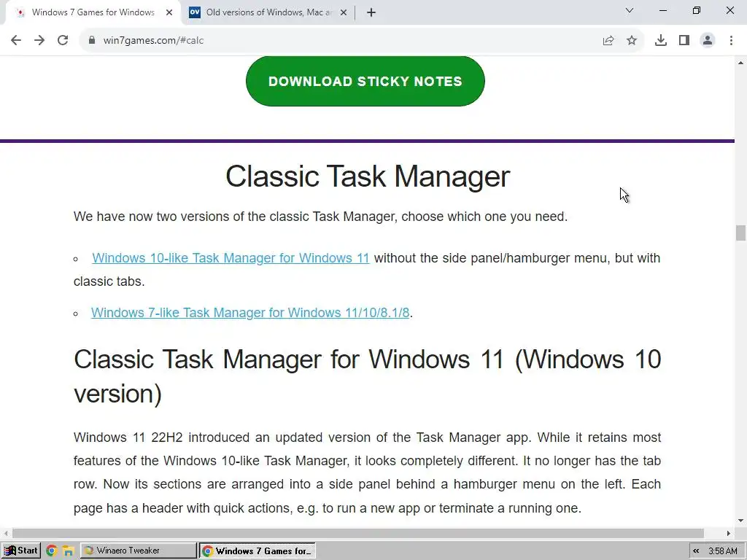Reload the current page
Screen dimensions: 747x560
pos(63,41)
